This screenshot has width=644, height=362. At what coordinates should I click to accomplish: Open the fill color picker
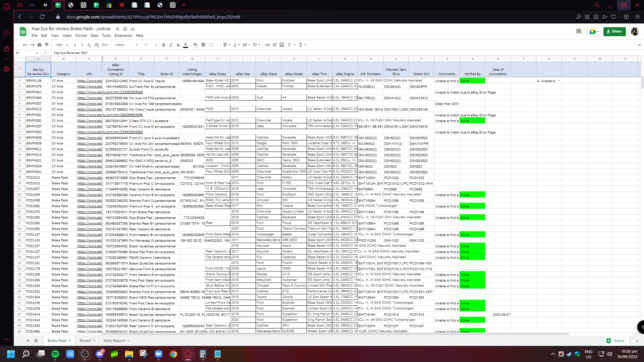(x=196, y=45)
